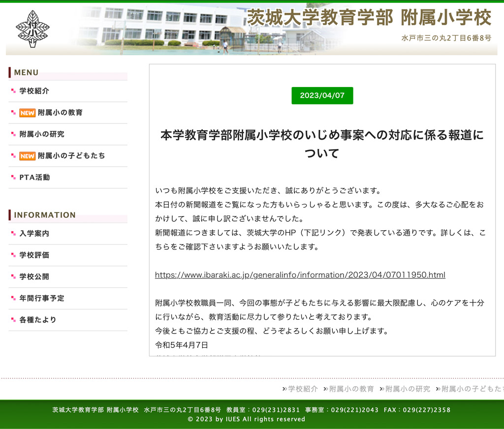Click the NEW badge beside 附属小の教育

pos(27,113)
